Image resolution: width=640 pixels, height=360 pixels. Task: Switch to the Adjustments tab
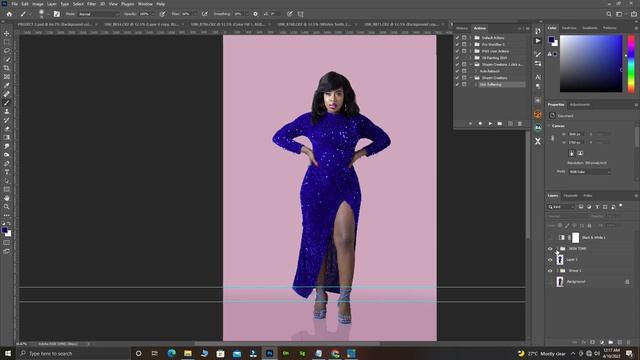(580, 104)
